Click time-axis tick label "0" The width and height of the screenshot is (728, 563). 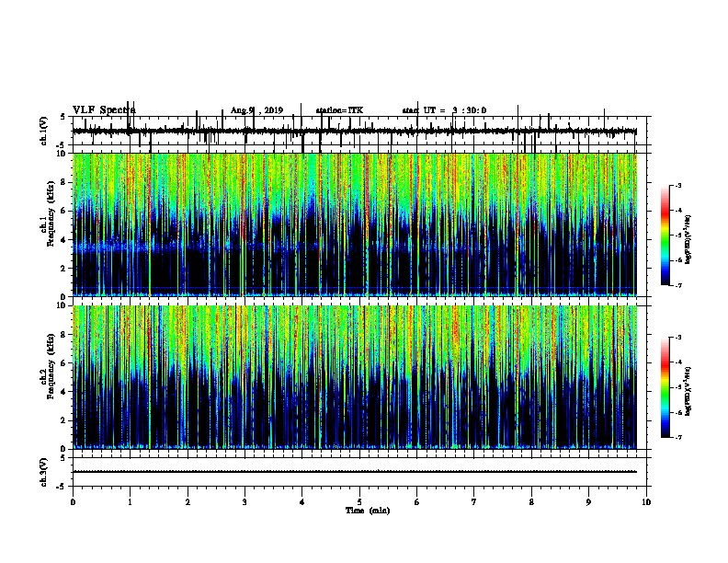pos(73,502)
